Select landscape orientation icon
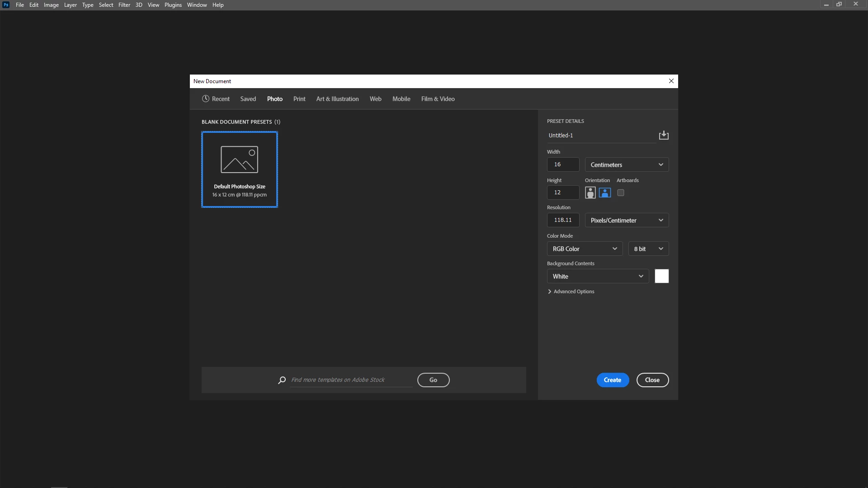This screenshot has height=488, width=868. (x=605, y=192)
